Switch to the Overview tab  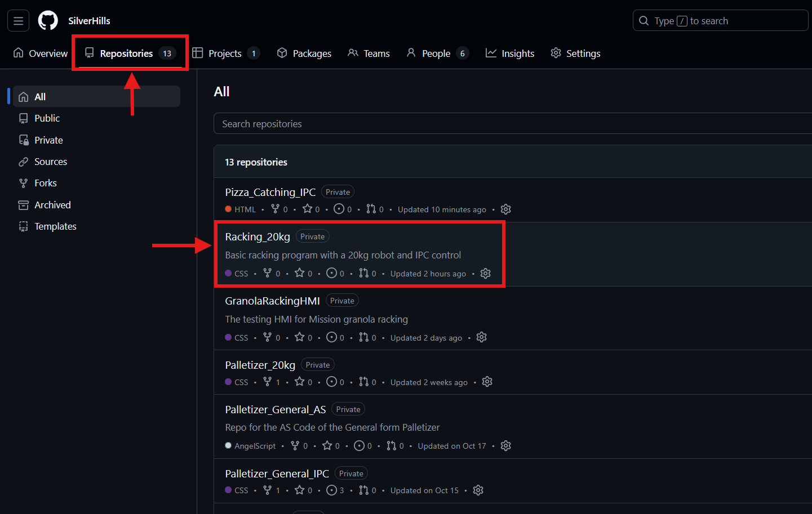pyautogui.click(x=41, y=53)
